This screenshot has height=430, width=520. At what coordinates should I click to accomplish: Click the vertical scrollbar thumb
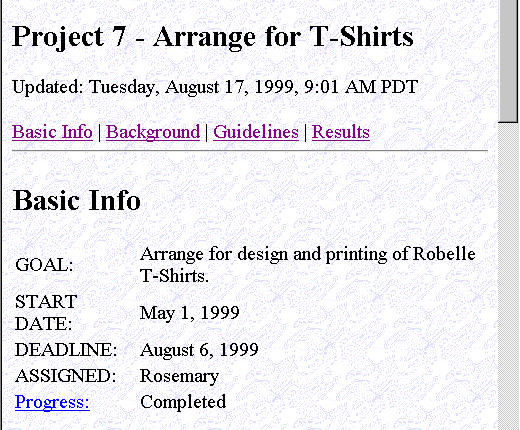509,61
